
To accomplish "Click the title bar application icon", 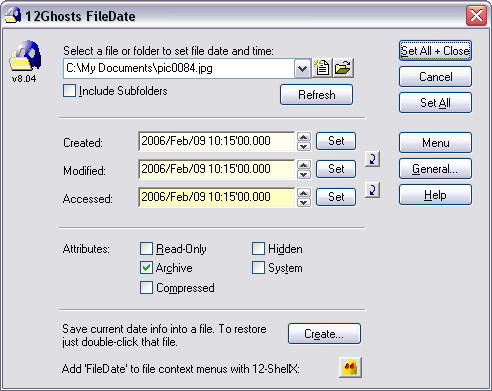I will (13, 15).
